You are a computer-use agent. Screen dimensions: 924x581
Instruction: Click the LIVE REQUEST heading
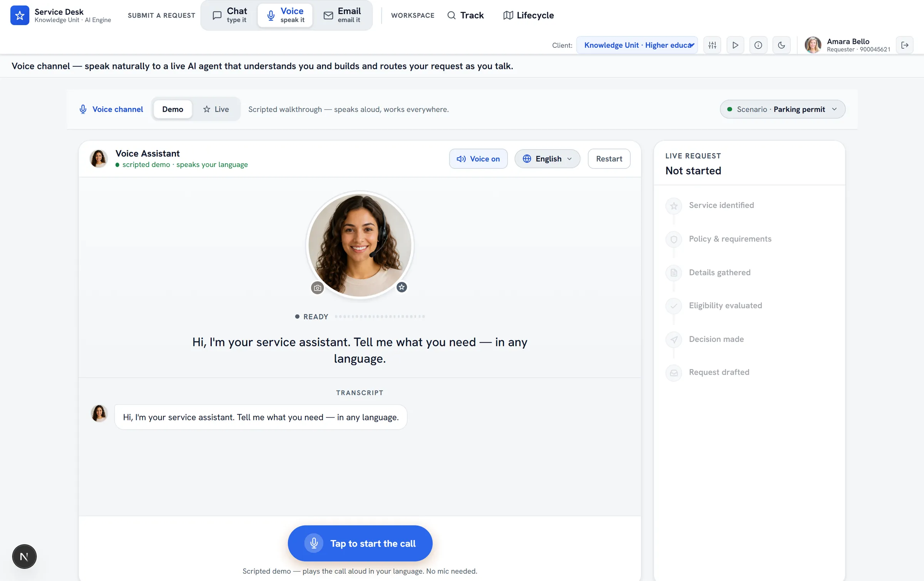coord(693,156)
